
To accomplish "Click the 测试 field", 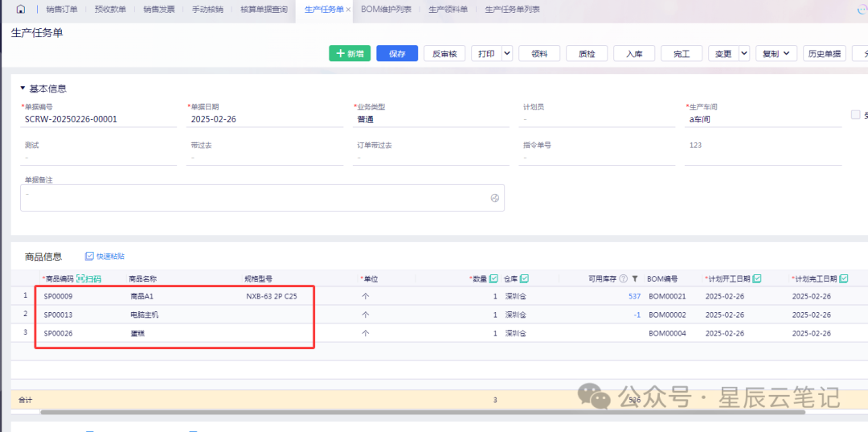I will click(x=99, y=158).
